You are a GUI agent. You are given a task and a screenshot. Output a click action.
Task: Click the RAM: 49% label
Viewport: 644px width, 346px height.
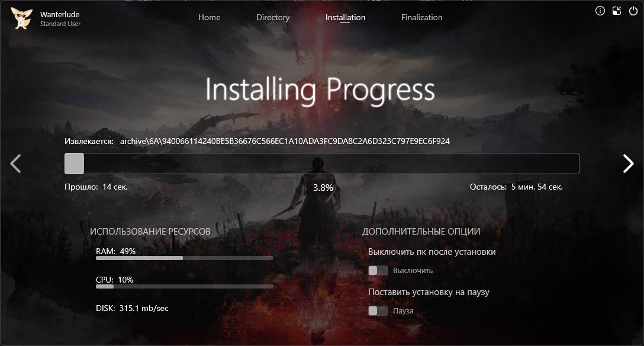coord(116,251)
